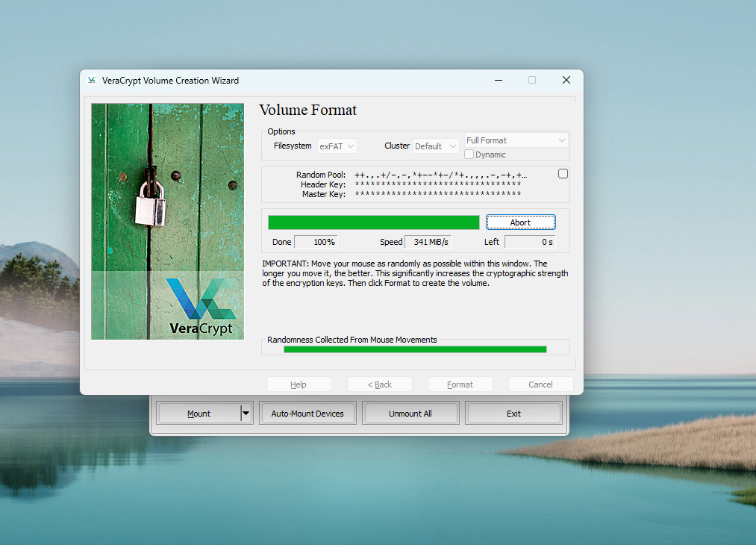Close the Volume Creation Wizard window
The width and height of the screenshot is (756, 545).
tap(566, 80)
